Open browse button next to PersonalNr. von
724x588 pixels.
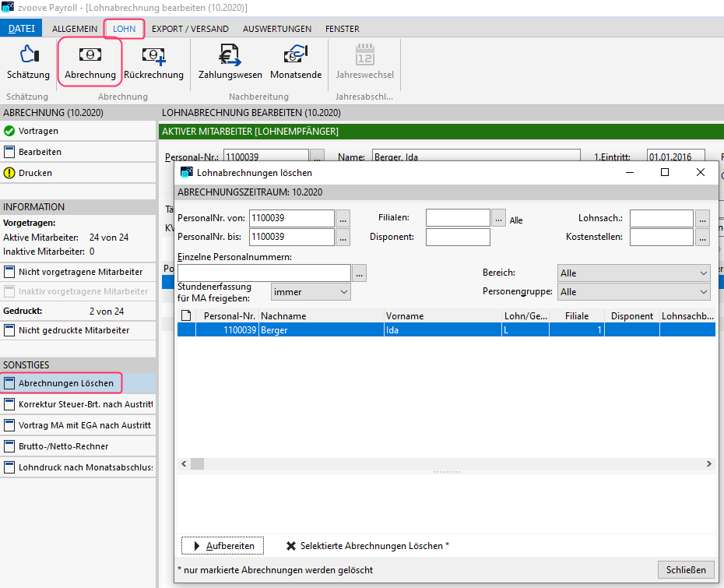(343, 219)
